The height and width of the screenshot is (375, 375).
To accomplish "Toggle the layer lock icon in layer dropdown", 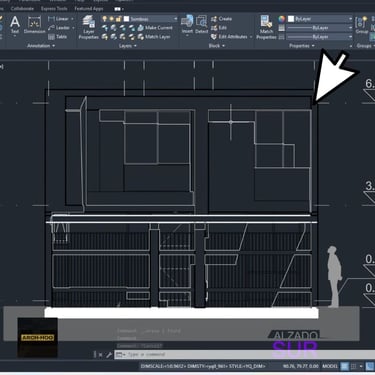I will 118,19.
